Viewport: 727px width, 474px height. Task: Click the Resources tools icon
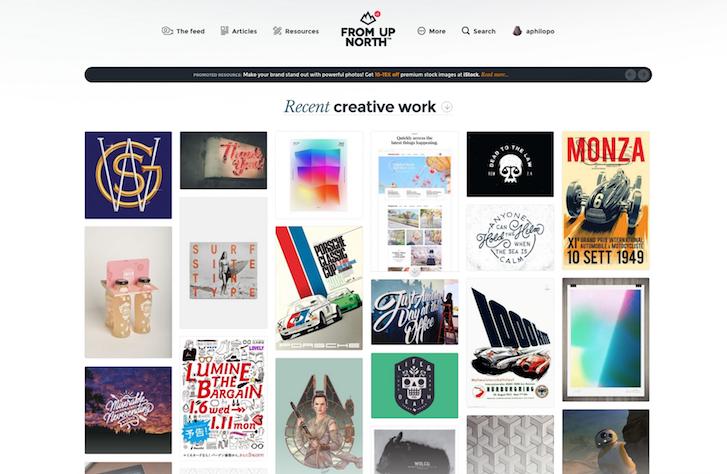277,31
